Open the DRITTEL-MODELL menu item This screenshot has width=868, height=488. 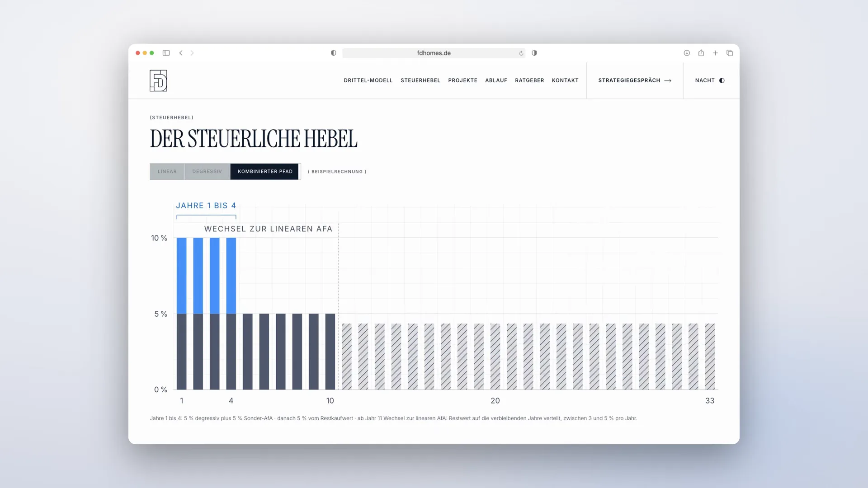coord(368,80)
